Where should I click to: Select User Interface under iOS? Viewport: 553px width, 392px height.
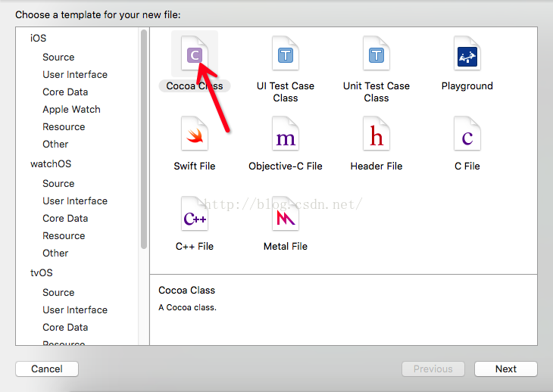point(75,74)
